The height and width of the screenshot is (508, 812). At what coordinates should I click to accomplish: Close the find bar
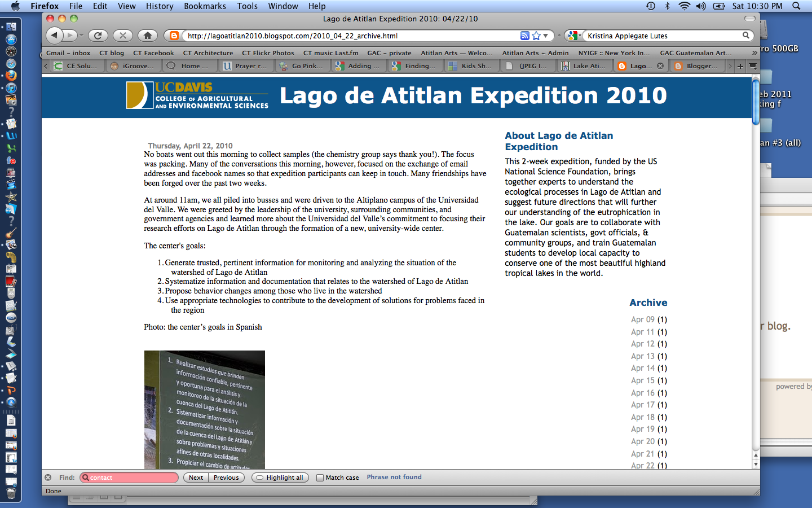coord(48,478)
